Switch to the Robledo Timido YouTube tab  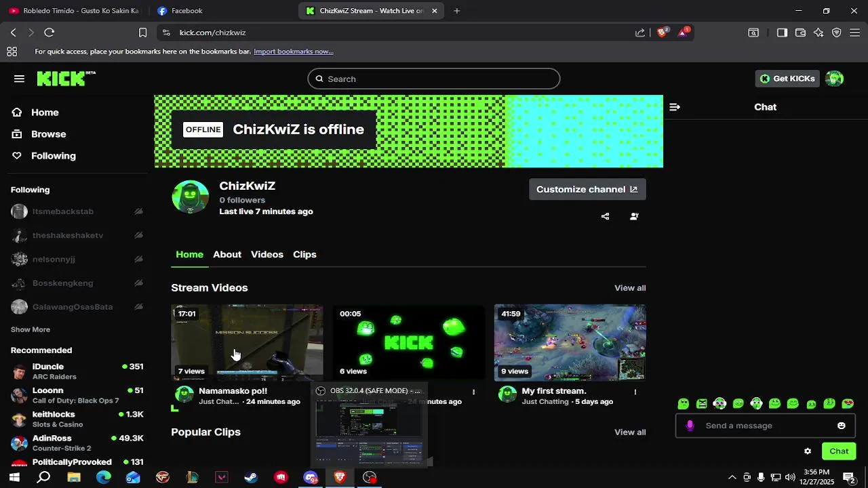pos(75,11)
